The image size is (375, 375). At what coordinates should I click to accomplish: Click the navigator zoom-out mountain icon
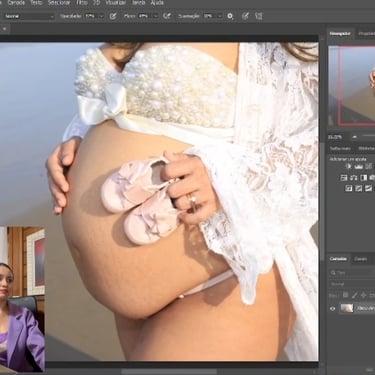pos(355,137)
